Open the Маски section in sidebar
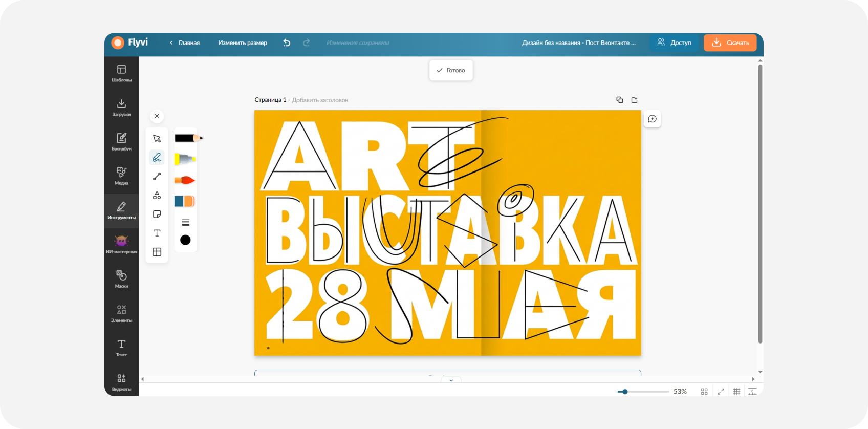The image size is (868, 429). coord(121,279)
